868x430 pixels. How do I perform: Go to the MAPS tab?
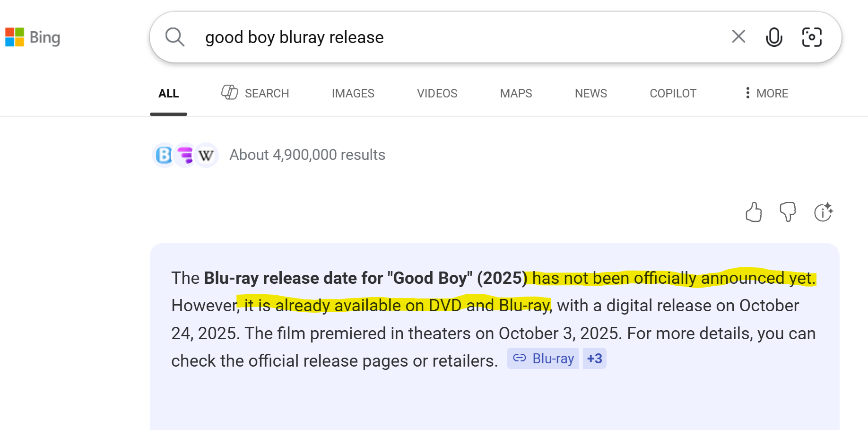coord(516,94)
